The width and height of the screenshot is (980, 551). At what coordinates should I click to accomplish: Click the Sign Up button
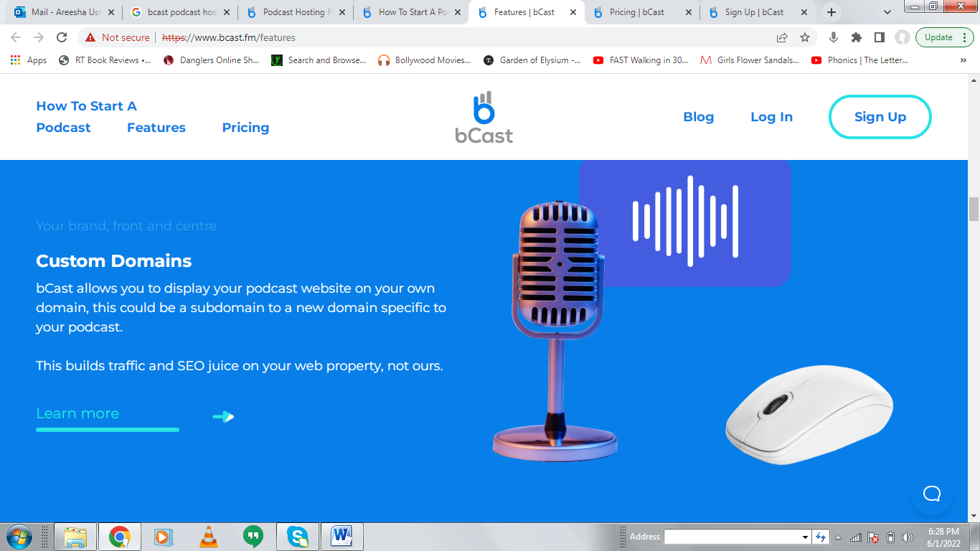tap(880, 117)
